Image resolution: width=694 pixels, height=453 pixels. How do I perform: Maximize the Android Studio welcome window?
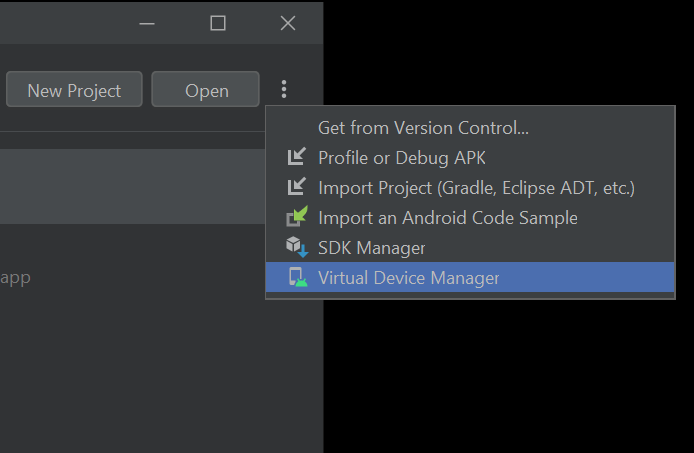click(x=218, y=23)
